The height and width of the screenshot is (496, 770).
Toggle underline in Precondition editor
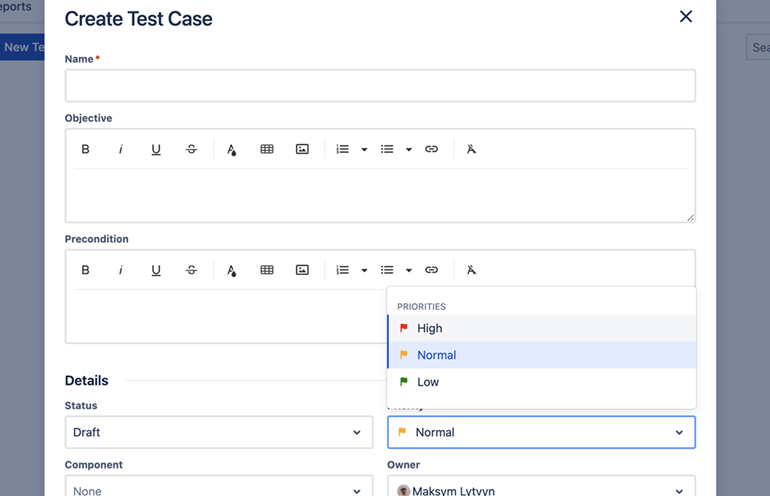coord(156,270)
